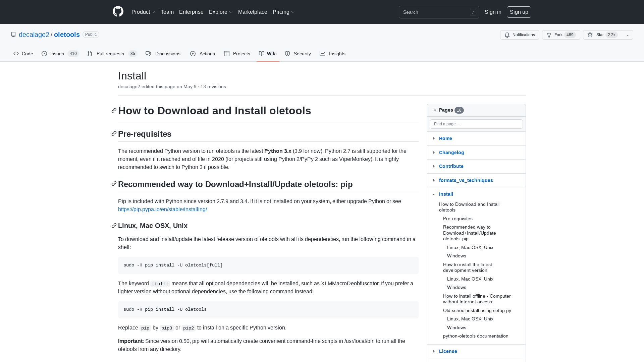Image resolution: width=644 pixels, height=362 pixels.
Task: Open the Home wiki page link
Action: 445,138
